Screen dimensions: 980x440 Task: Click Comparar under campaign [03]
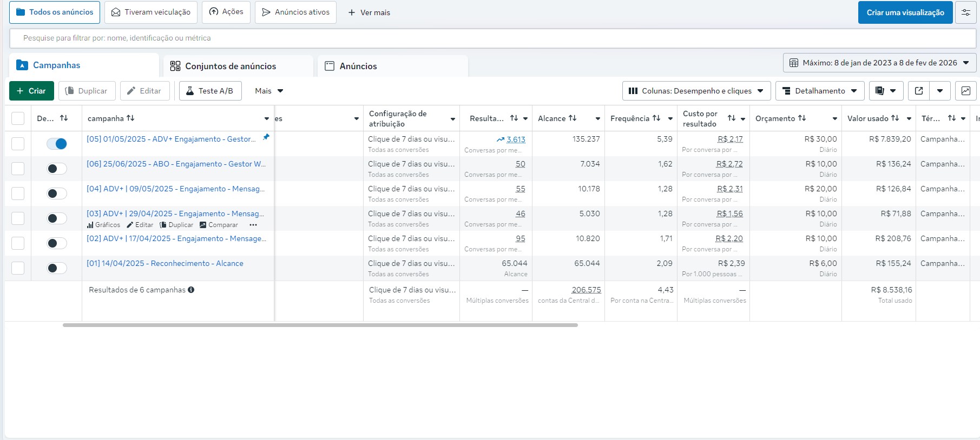(x=219, y=225)
